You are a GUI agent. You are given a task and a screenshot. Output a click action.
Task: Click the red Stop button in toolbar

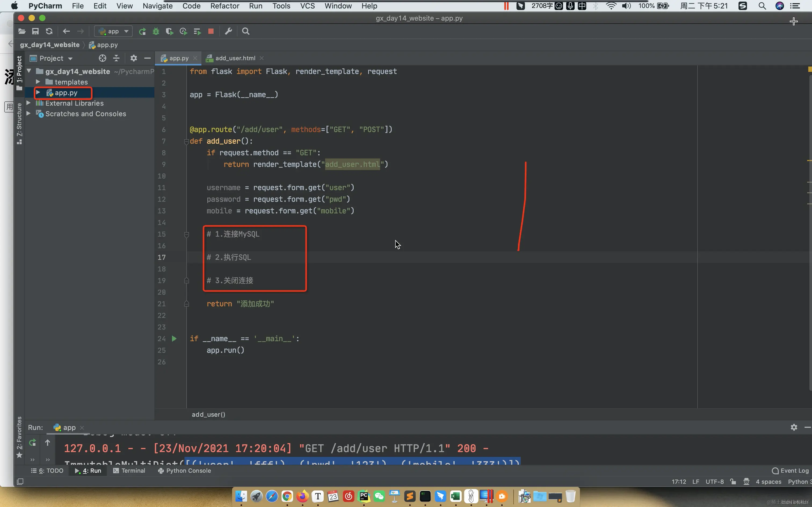(x=211, y=32)
